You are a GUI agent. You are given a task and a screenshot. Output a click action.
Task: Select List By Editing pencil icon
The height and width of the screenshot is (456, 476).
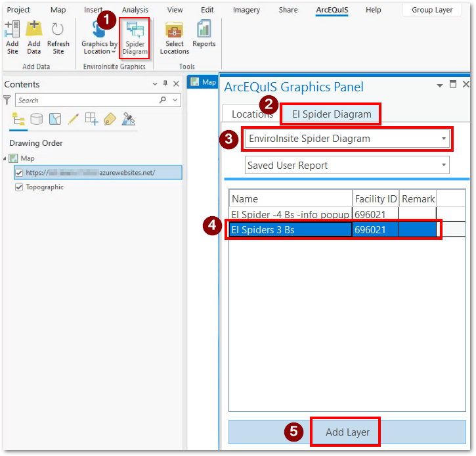(x=73, y=119)
